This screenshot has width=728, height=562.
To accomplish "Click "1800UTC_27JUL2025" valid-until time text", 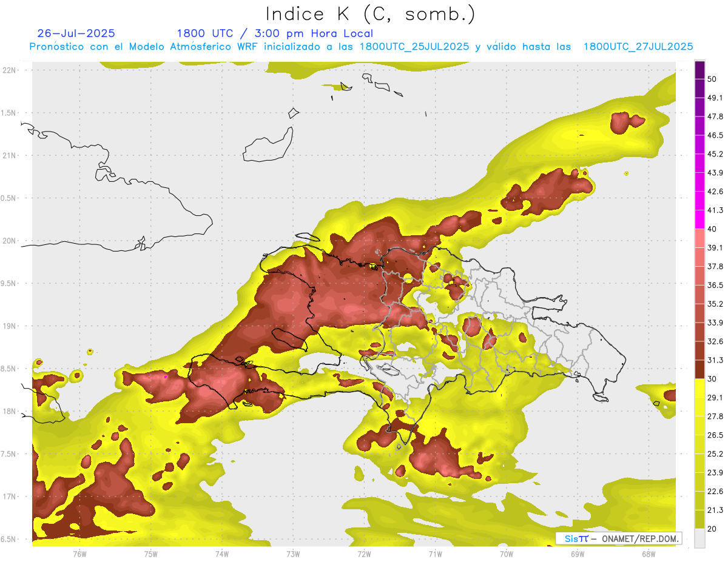I will tap(638, 47).
